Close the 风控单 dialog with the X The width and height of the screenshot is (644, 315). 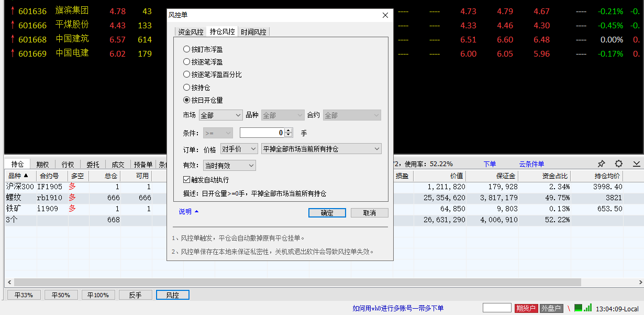point(385,15)
